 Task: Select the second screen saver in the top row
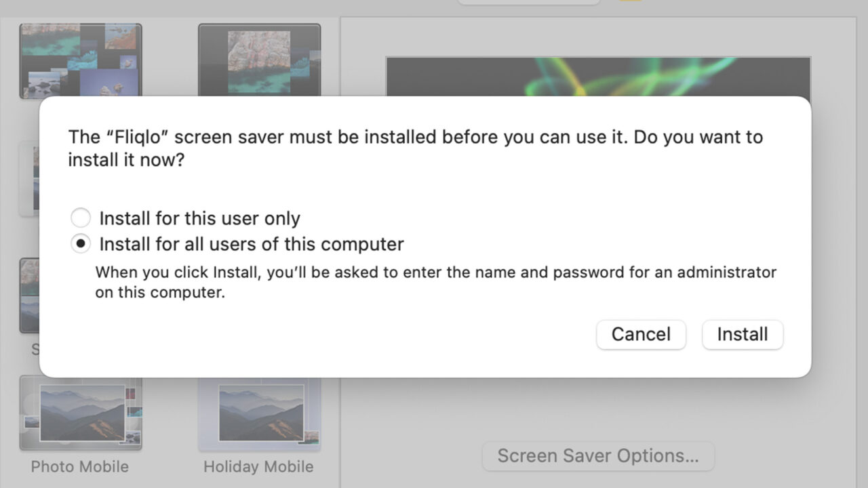[259, 60]
